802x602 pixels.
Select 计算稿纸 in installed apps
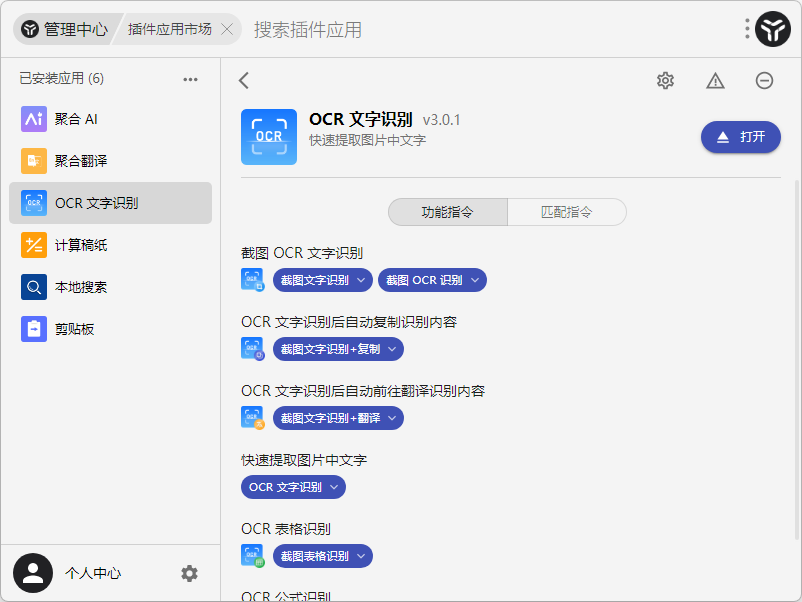point(110,245)
